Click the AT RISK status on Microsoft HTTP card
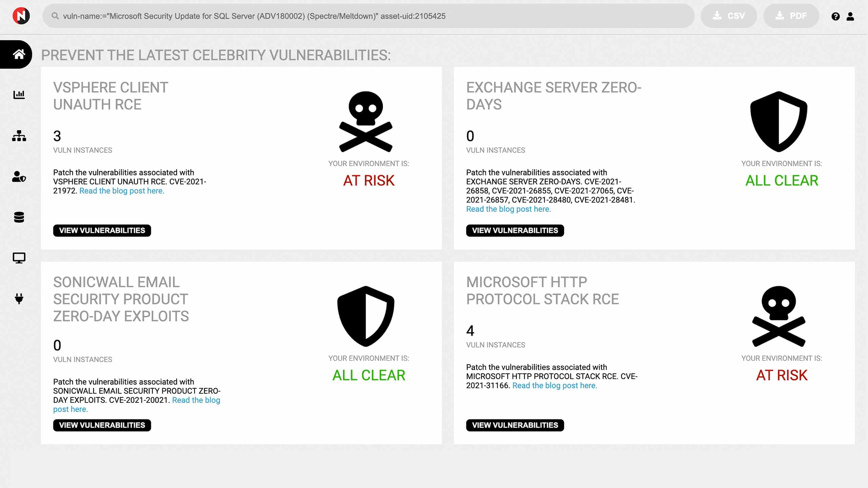 pos(782,375)
